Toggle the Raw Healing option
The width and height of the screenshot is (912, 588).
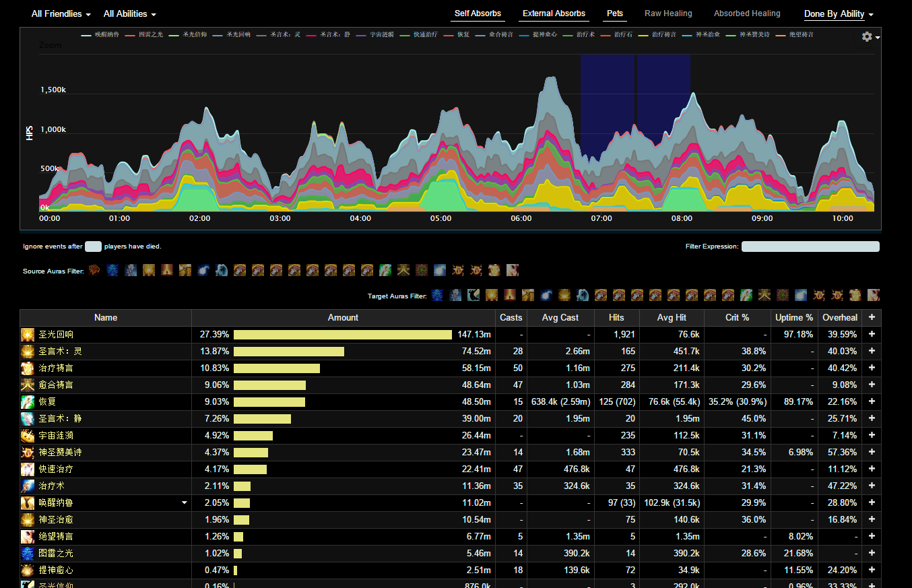[667, 13]
